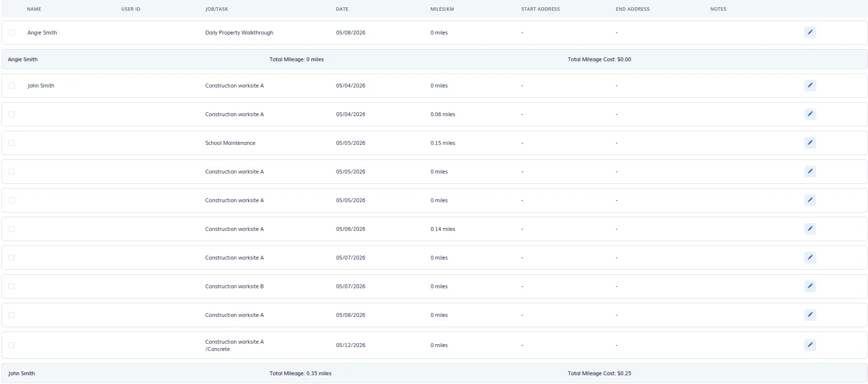Click USER ID column header
This screenshot has width=868, height=384.
point(131,9)
